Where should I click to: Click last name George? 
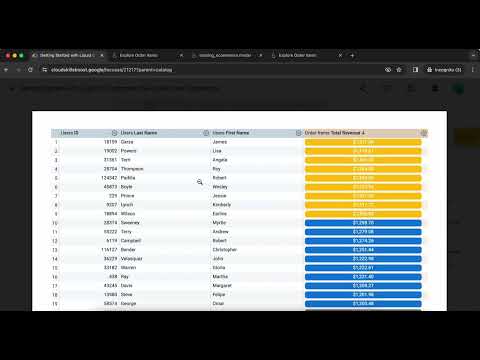(x=128, y=304)
